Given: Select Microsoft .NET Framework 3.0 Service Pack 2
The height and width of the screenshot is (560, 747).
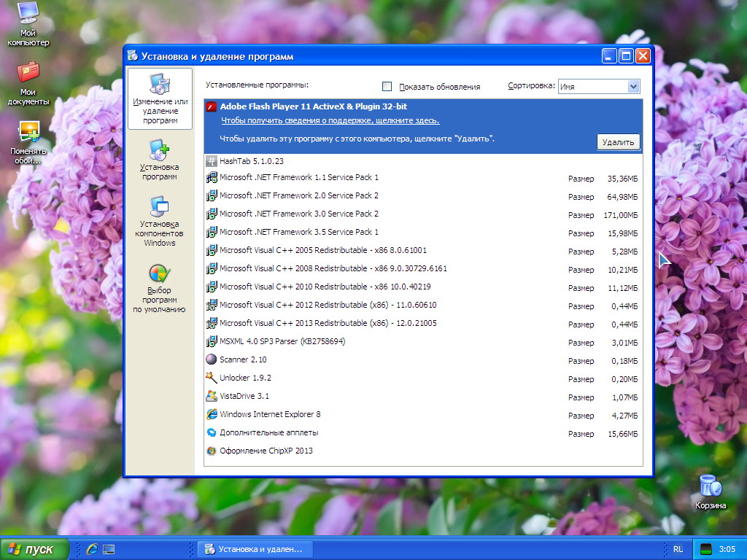Looking at the screenshot, I should pos(424,214).
